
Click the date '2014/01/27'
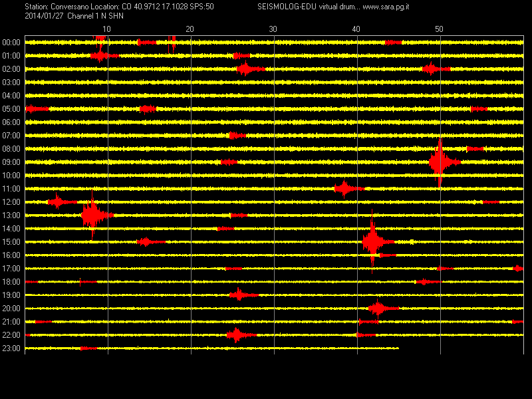click(44, 16)
